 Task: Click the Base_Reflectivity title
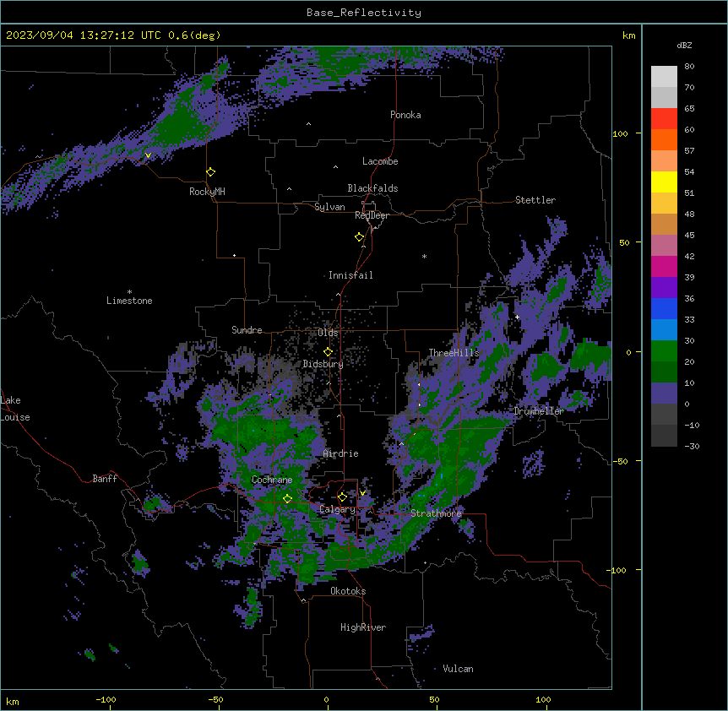coord(364,13)
